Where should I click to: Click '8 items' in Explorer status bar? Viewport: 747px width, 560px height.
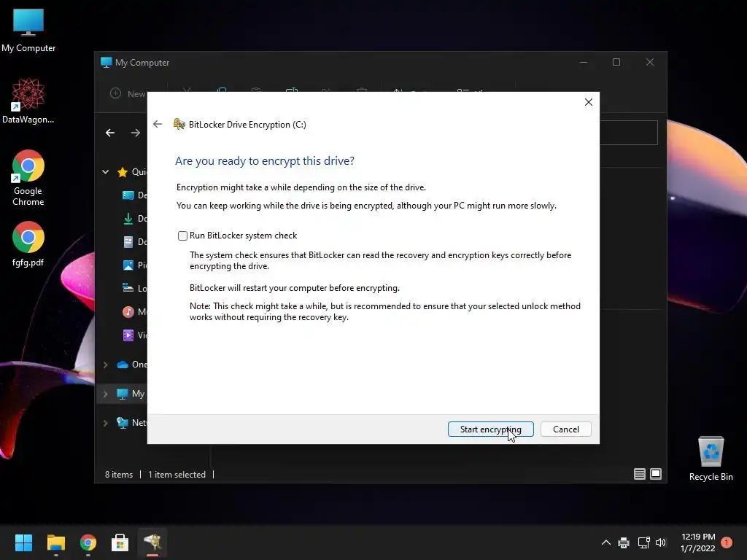(x=119, y=474)
